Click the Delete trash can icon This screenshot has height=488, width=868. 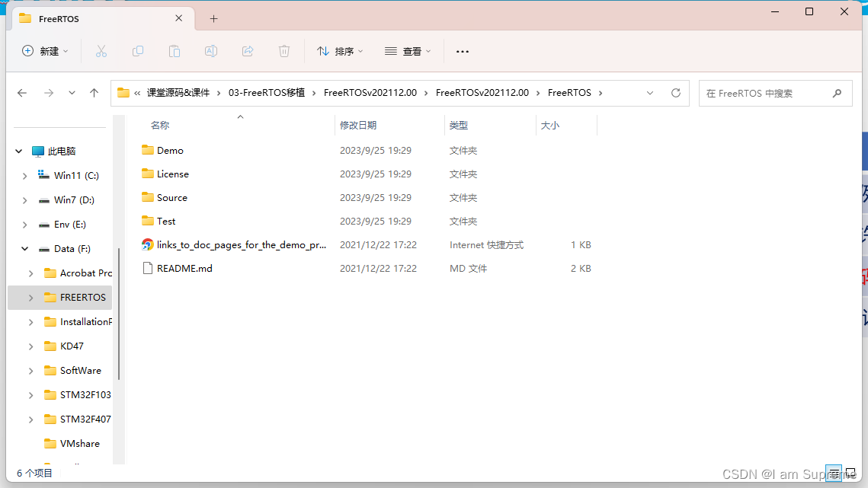point(284,52)
